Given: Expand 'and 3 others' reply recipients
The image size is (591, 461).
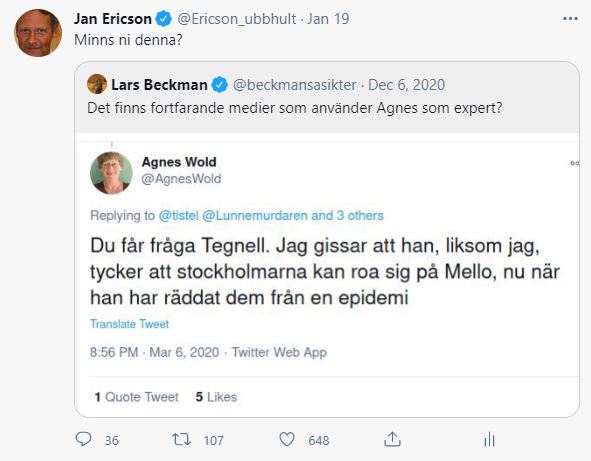Looking at the screenshot, I should (x=348, y=216).
